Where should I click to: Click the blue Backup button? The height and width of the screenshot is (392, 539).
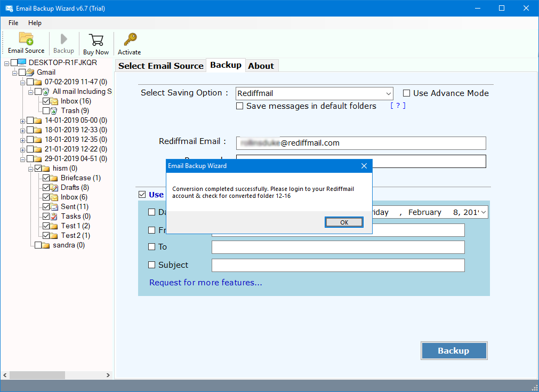pyautogui.click(x=454, y=351)
